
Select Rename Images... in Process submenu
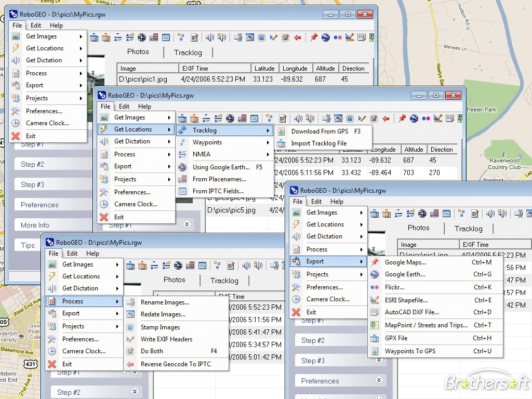click(x=176, y=302)
